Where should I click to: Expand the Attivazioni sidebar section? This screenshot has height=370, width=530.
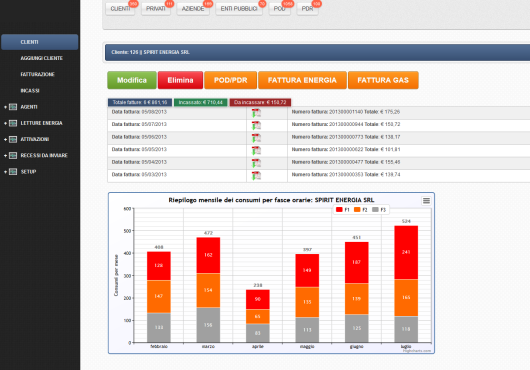[5, 140]
